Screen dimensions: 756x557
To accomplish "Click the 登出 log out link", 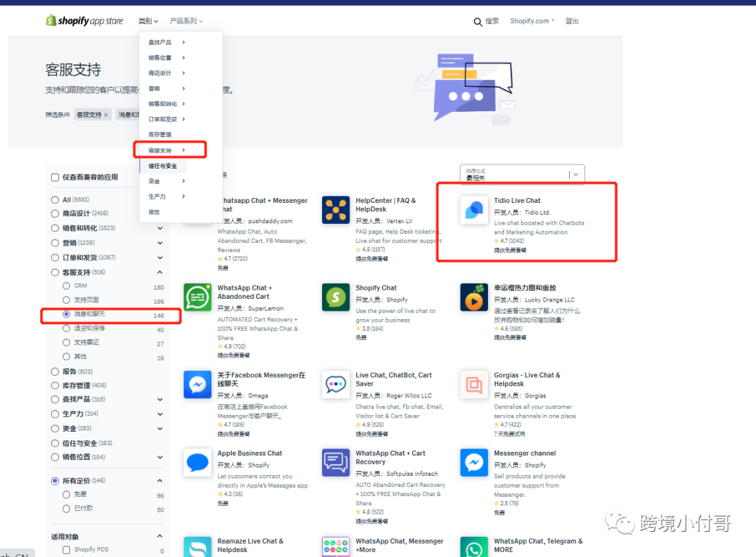I will click(572, 21).
